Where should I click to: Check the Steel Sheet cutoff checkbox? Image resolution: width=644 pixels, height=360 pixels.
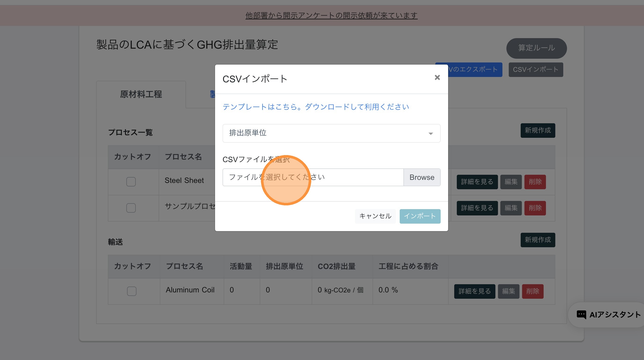point(131,182)
